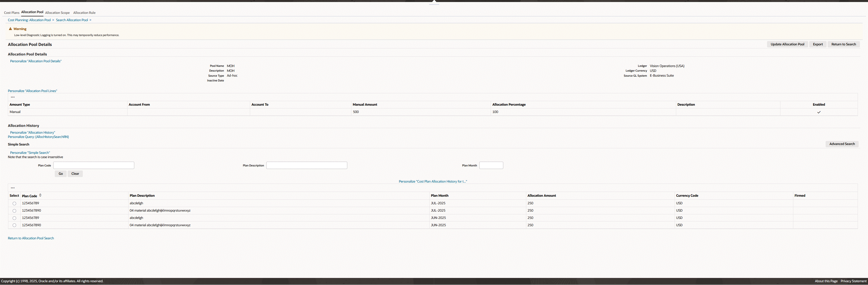Click the Plan Code input field
This screenshot has width=868, height=285.
[94, 165]
